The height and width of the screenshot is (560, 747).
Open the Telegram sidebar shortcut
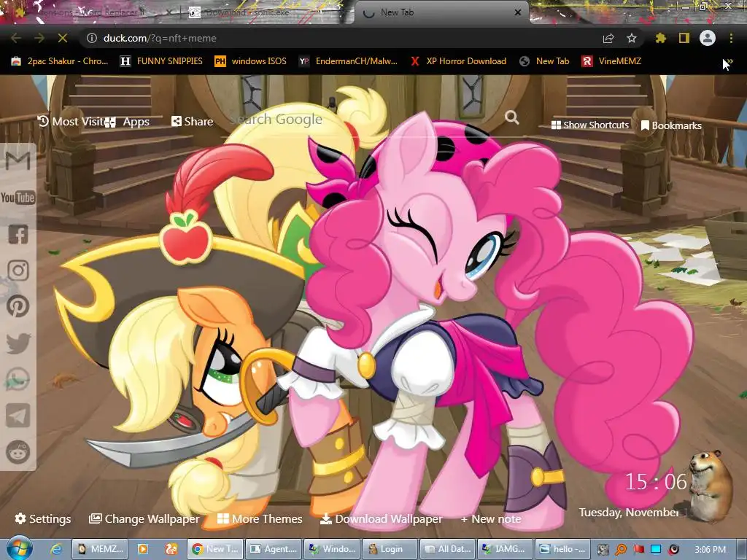[x=18, y=416]
